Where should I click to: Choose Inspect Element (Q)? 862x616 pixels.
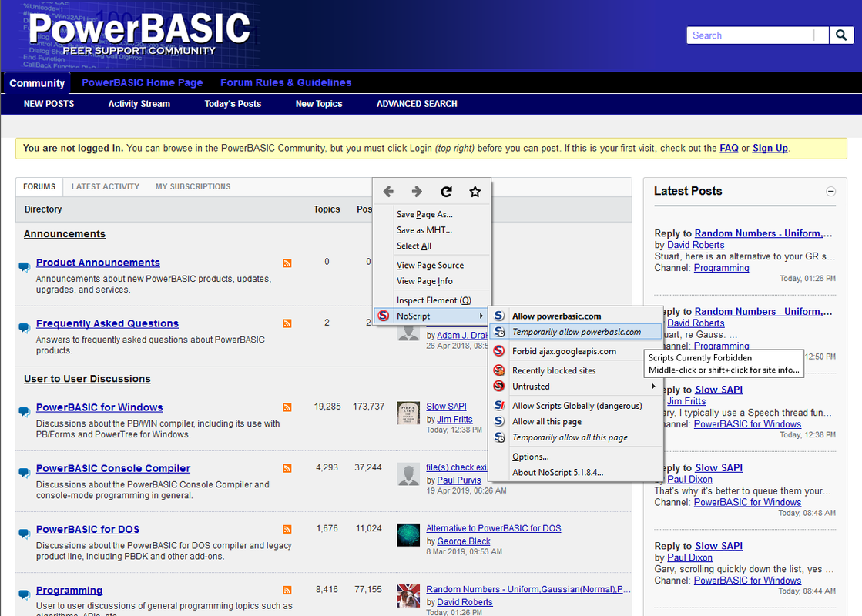click(x=434, y=300)
